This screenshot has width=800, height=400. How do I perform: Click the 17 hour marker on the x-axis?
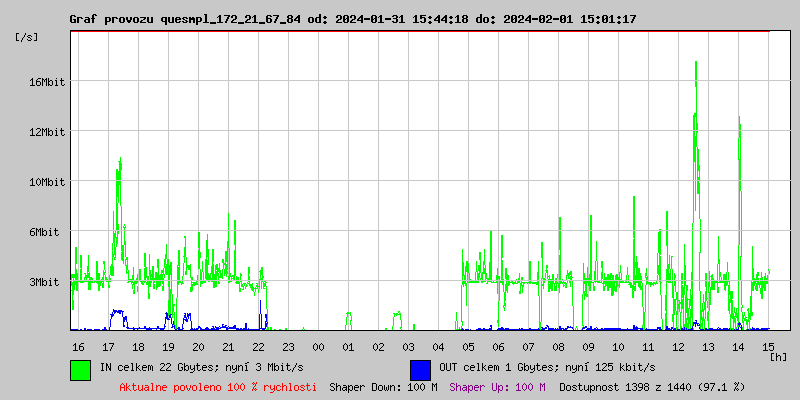108,346
